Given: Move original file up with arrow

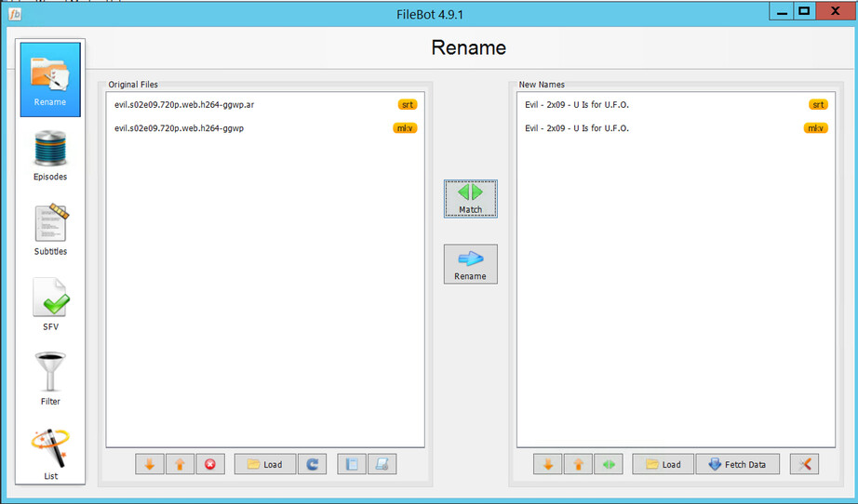Looking at the screenshot, I should tap(180, 465).
